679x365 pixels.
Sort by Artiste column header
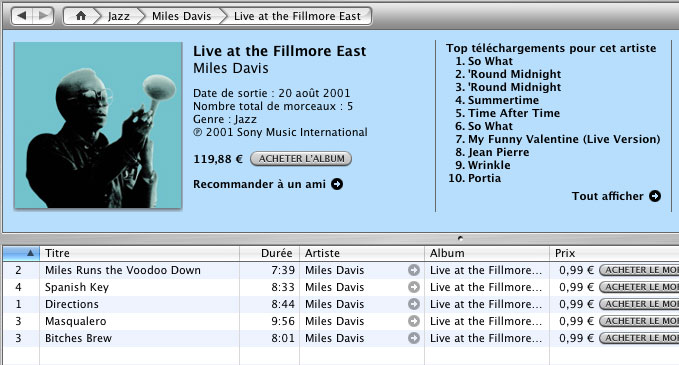click(x=362, y=253)
